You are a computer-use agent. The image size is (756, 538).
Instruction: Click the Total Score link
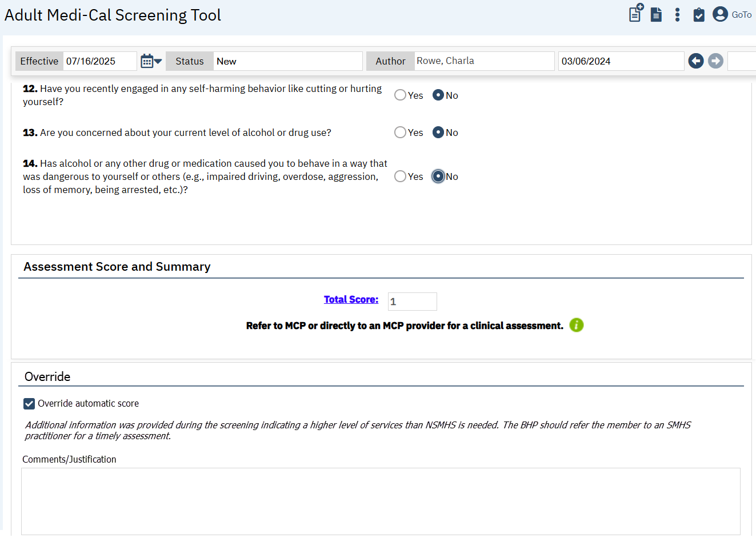click(x=351, y=299)
